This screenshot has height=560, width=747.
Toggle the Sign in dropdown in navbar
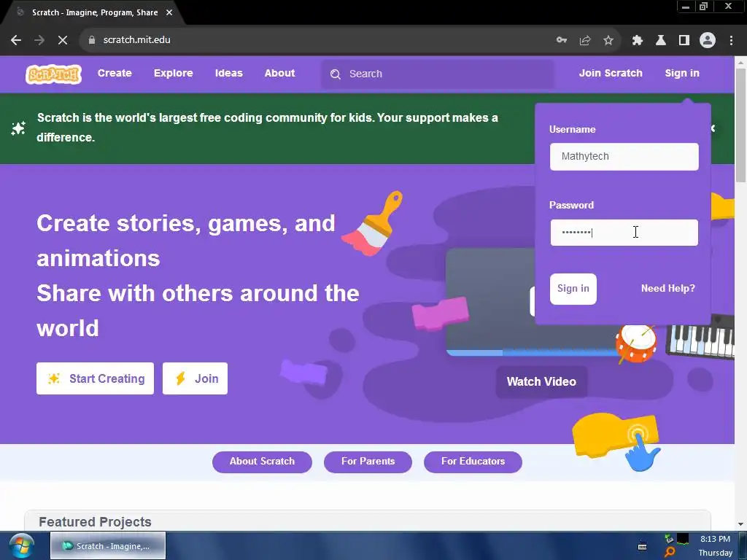682,74
